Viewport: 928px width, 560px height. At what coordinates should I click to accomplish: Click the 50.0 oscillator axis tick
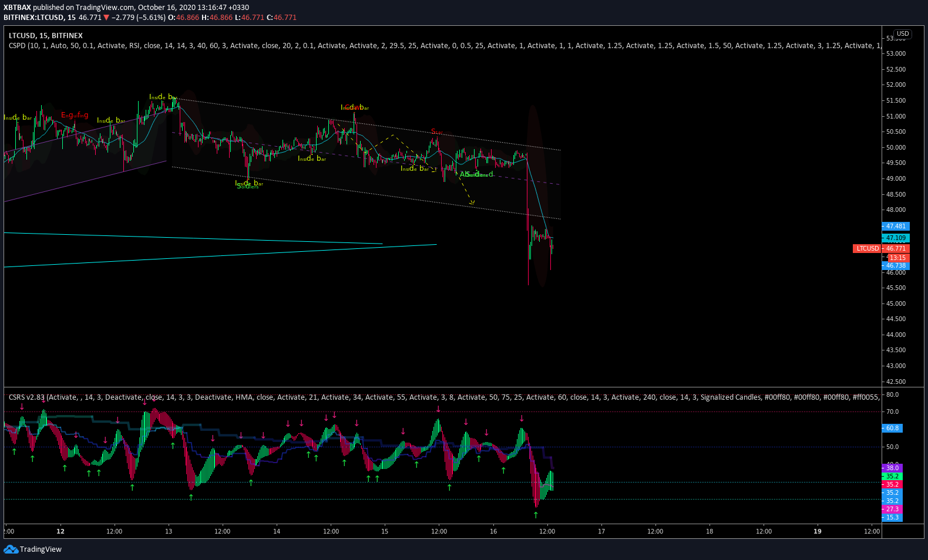pos(892,447)
